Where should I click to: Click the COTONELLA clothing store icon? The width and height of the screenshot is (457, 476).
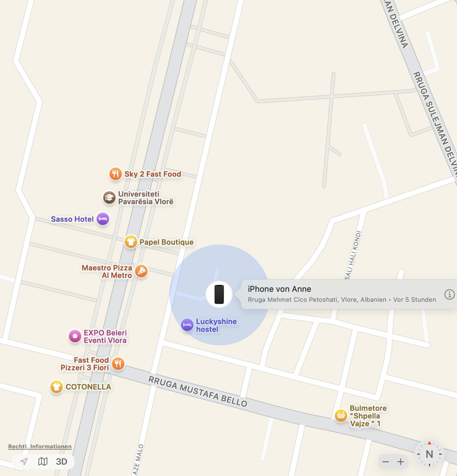coord(57,387)
